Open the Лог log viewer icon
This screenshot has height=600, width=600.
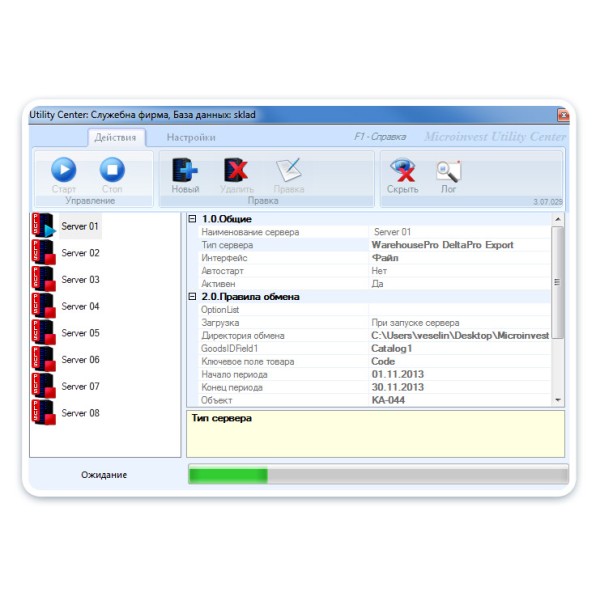click(x=448, y=171)
